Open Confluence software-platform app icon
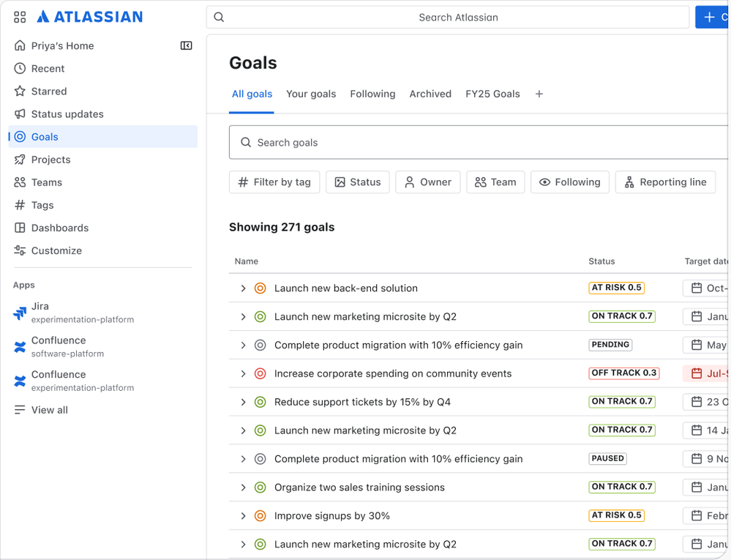The width and height of the screenshot is (731, 560). pyautogui.click(x=20, y=347)
